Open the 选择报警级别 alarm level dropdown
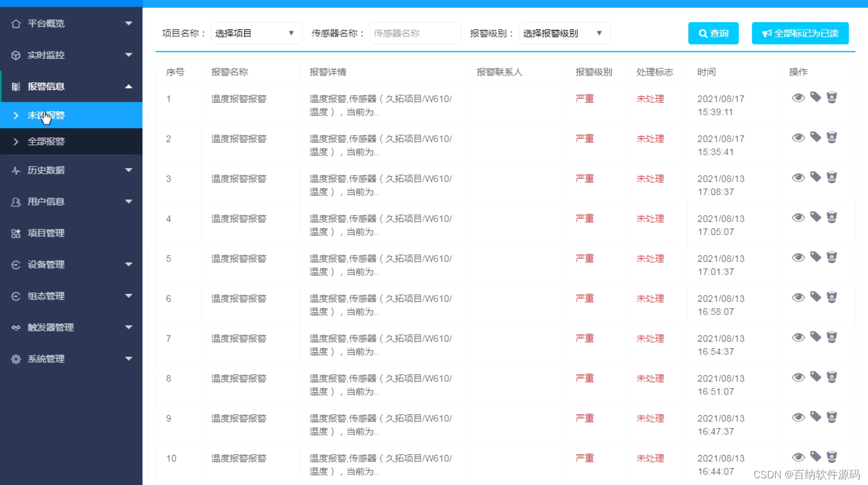Image resolution: width=868 pixels, height=485 pixels. coord(563,33)
